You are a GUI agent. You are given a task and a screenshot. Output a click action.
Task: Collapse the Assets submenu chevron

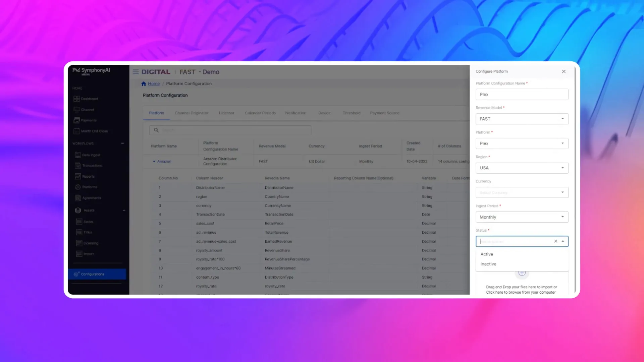[x=124, y=210]
